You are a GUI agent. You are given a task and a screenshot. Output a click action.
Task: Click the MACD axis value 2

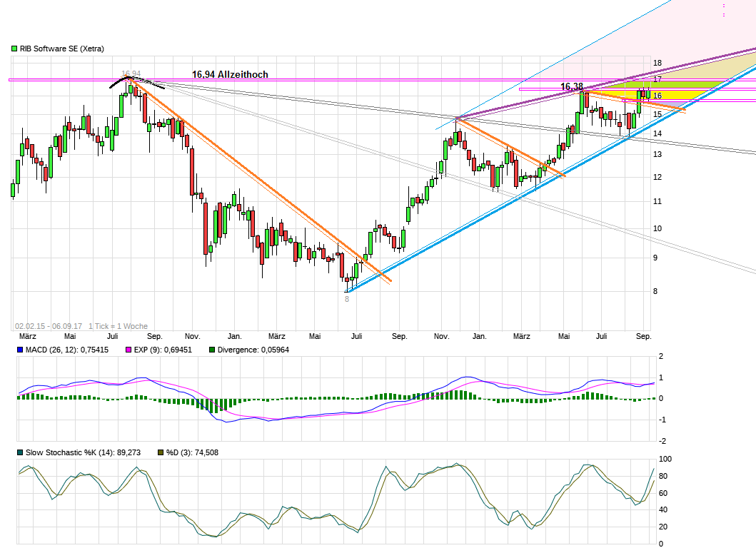tap(661, 356)
